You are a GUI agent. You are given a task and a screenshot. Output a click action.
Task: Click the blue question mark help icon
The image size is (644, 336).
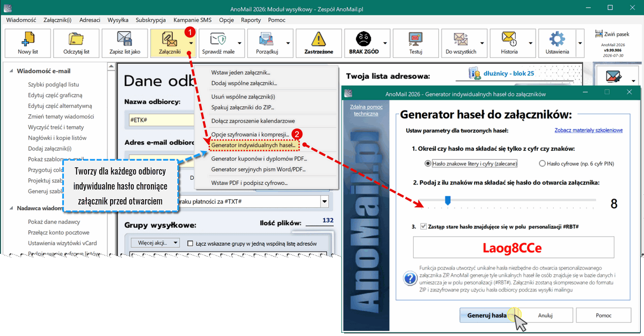click(409, 277)
